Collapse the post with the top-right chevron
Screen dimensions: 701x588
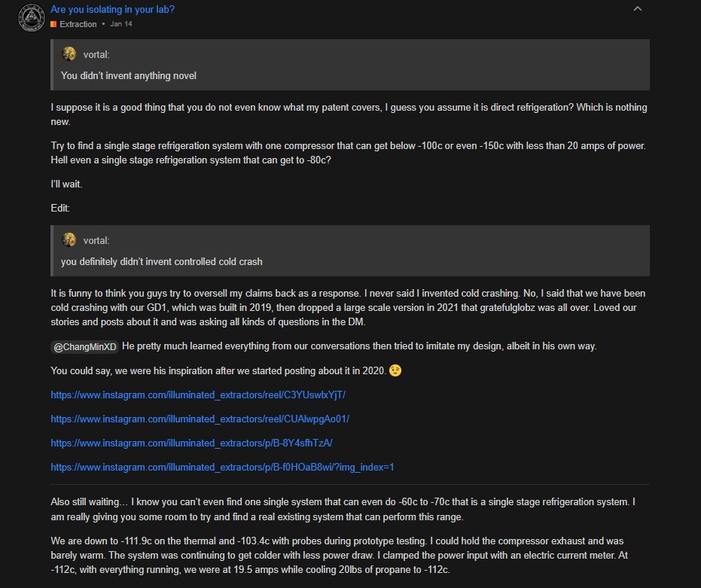(638, 9)
